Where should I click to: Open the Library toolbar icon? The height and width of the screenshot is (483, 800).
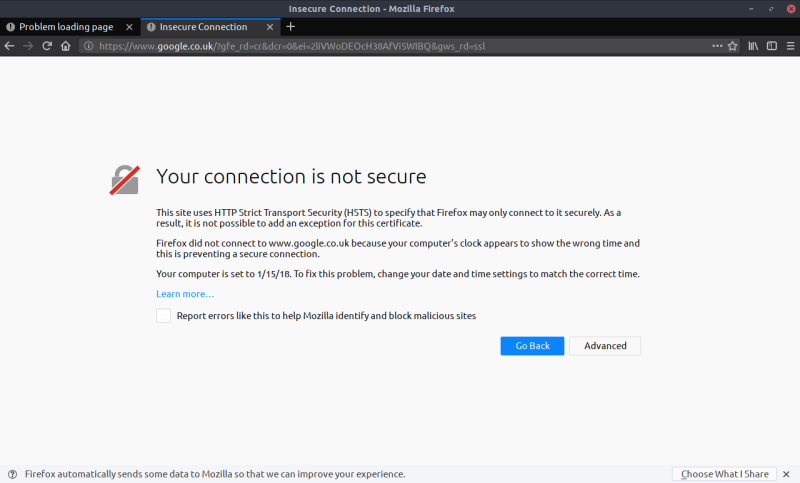coord(753,46)
